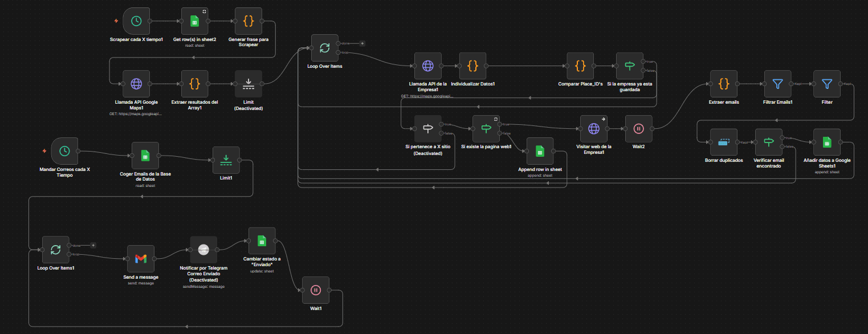Click the deactivated Notificar por Telegram node

[203, 250]
